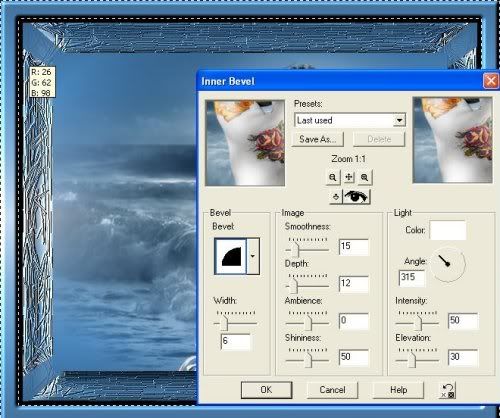Viewport: 500px width, 418px height.
Task: Click the Save As button
Action: pyautogui.click(x=317, y=139)
